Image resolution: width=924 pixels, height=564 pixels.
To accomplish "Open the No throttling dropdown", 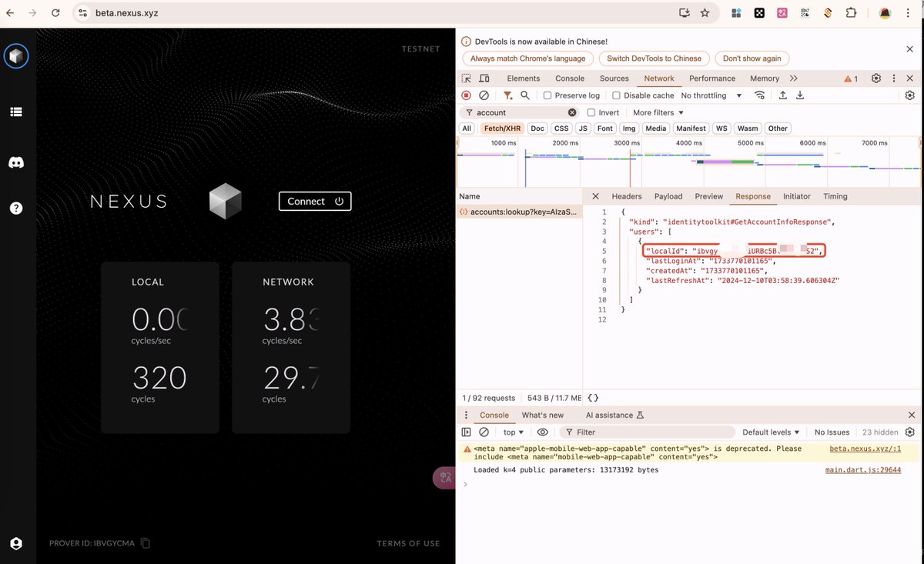I will pyautogui.click(x=711, y=95).
